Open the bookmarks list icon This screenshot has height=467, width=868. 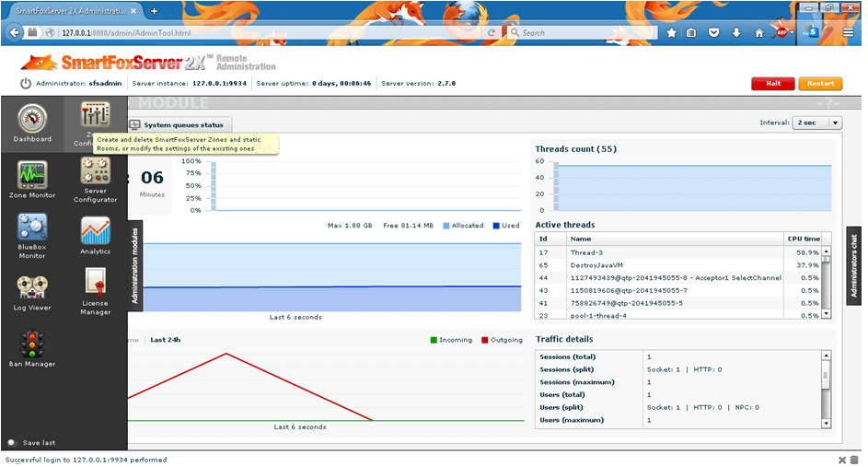tap(691, 32)
